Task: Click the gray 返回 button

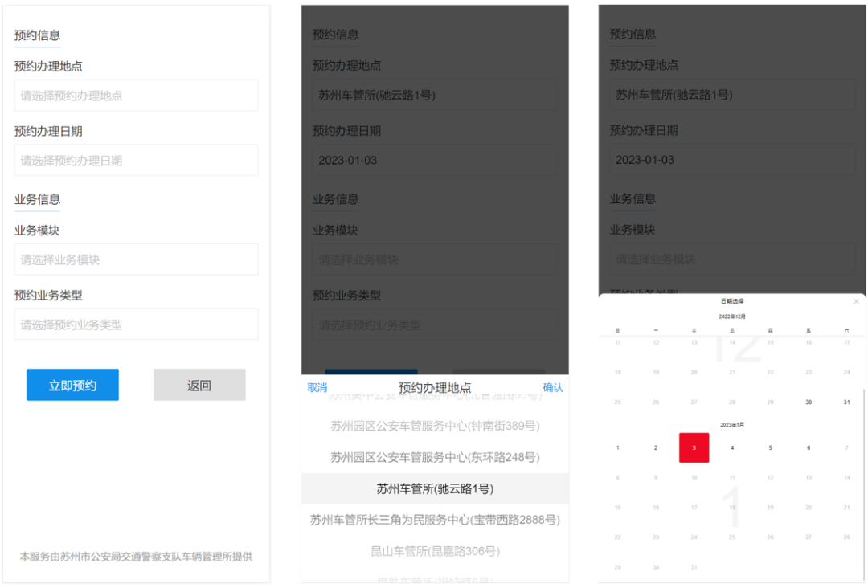Action: [199, 386]
